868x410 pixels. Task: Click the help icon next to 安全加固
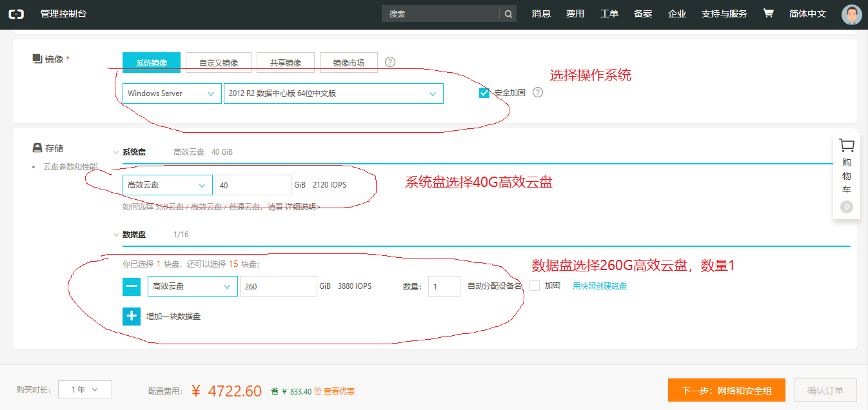(538, 92)
